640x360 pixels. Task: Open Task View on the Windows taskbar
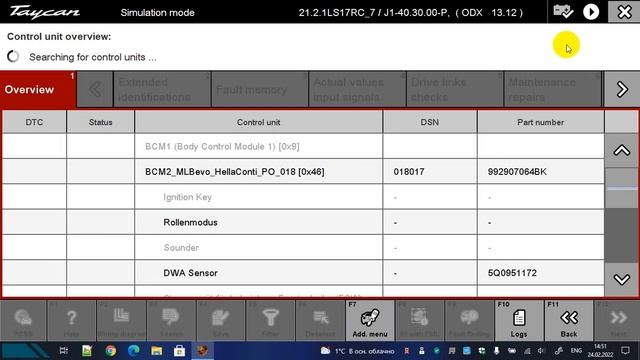coord(64,351)
